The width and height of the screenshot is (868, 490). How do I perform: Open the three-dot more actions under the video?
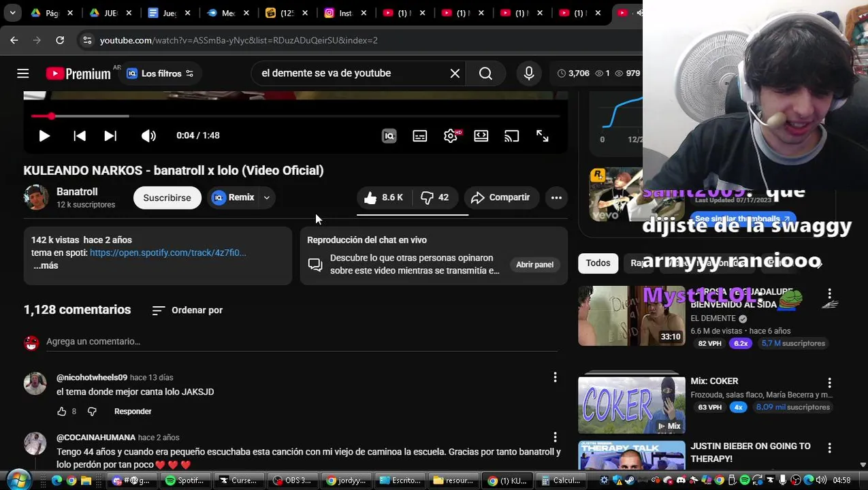(556, 197)
